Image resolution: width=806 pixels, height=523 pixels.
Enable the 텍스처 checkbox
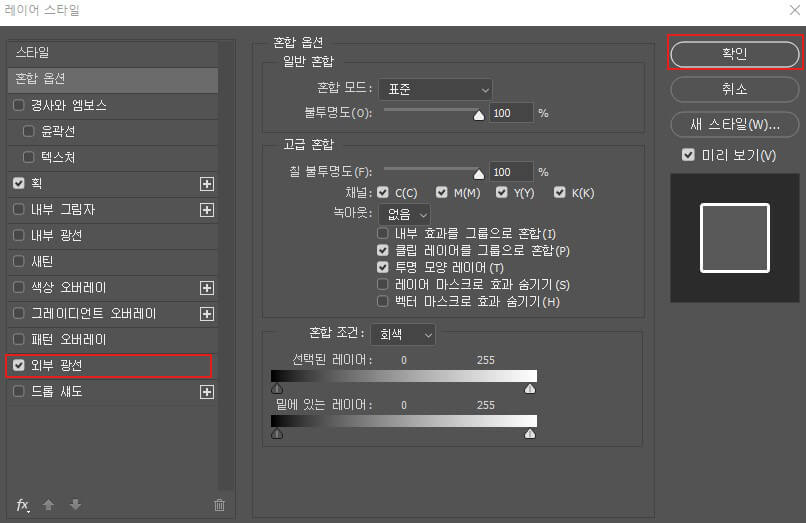click(29, 157)
